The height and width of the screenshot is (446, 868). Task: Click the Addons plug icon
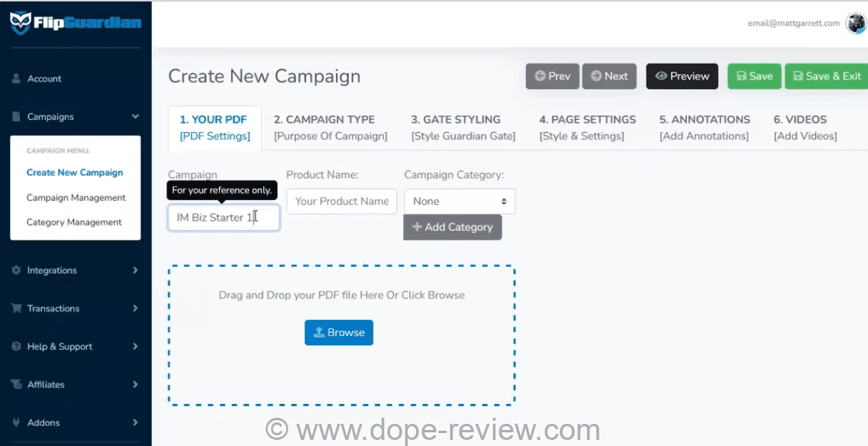[16, 422]
